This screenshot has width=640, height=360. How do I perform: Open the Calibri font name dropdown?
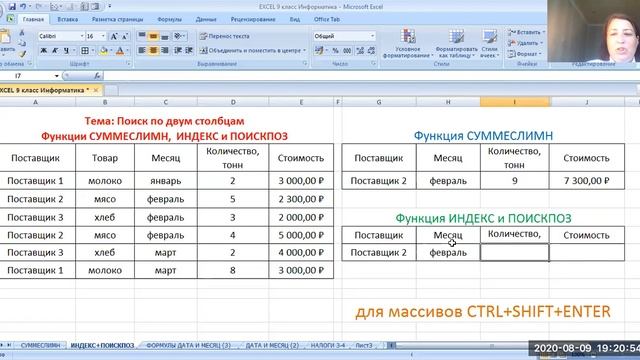[82, 36]
